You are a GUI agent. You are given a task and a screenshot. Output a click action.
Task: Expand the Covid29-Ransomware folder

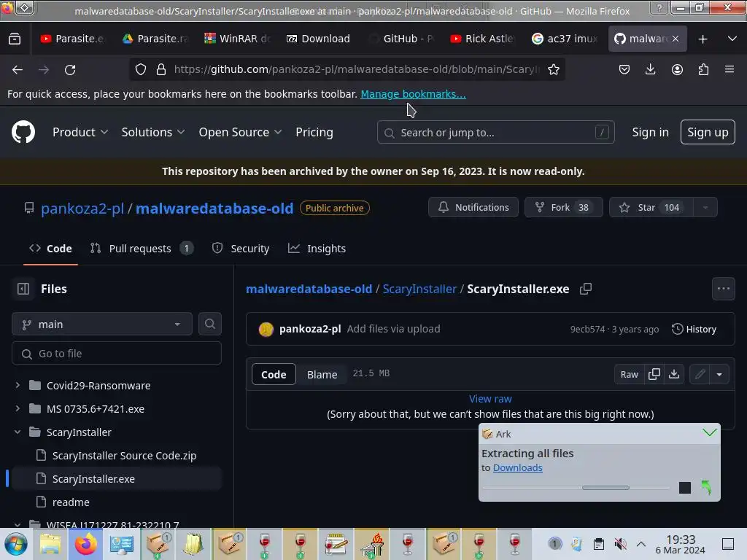coord(18,385)
